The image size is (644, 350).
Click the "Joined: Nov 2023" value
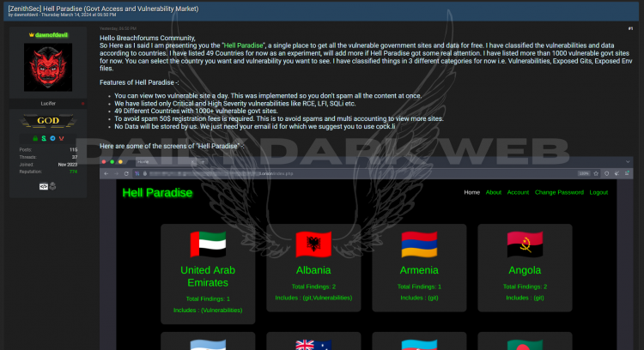[x=68, y=165]
